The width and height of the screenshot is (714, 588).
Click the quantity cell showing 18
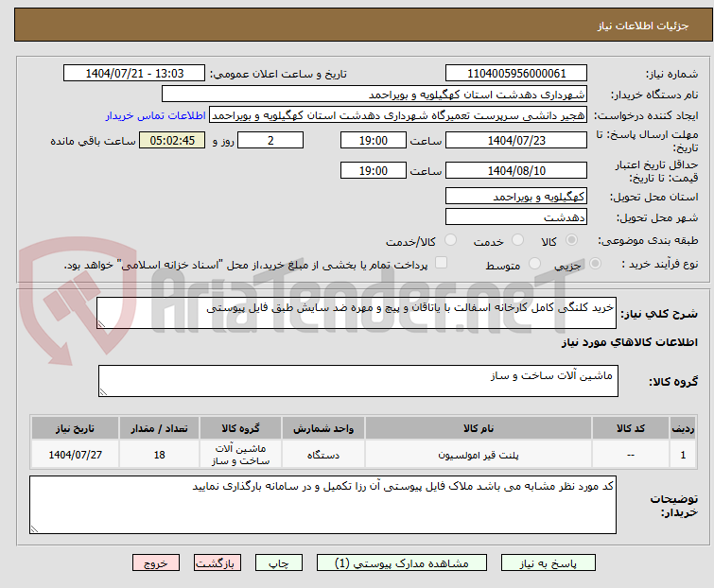click(x=160, y=455)
